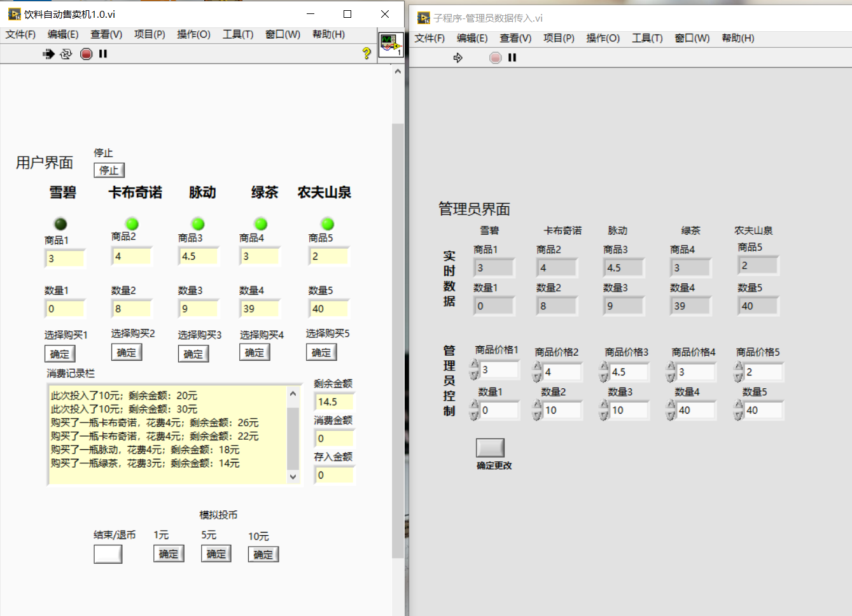
Task: Click the 存入金额 field
Action: pos(334,475)
